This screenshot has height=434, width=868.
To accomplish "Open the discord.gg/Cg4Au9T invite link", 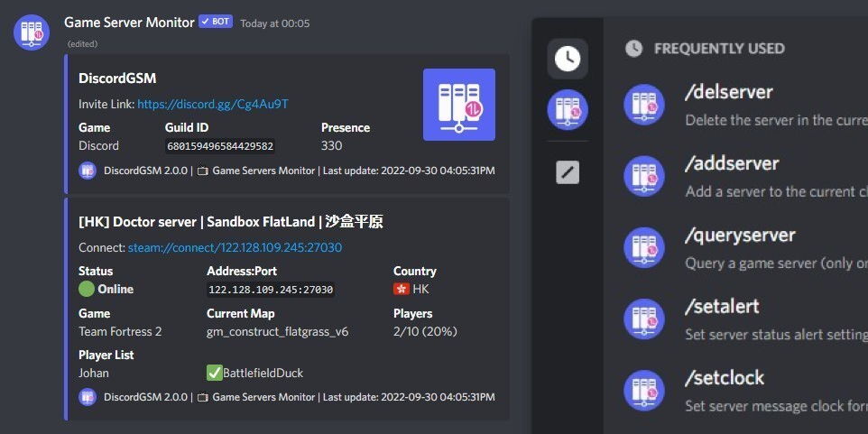I will click(213, 104).
